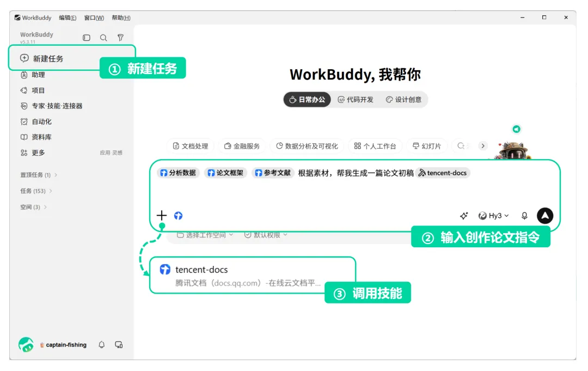
Task: Expand 任务 (153) section
Action: point(36,191)
